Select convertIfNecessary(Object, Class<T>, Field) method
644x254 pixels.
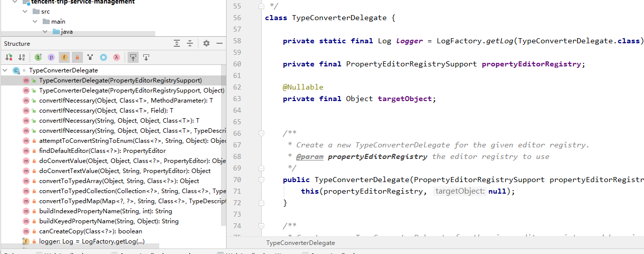[x=113, y=111]
